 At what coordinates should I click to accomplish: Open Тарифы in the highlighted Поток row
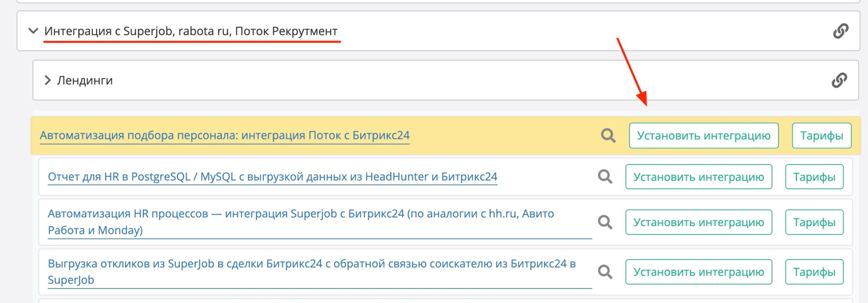tap(821, 136)
